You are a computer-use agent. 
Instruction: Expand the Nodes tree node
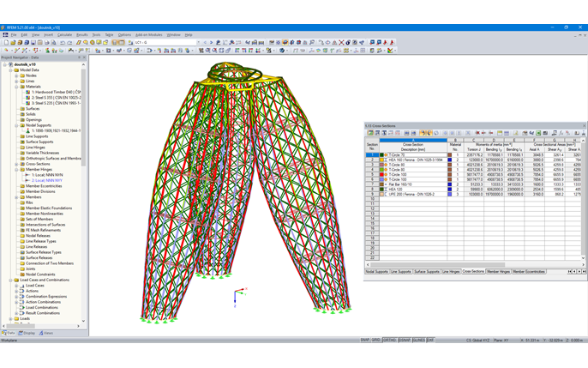click(x=16, y=75)
